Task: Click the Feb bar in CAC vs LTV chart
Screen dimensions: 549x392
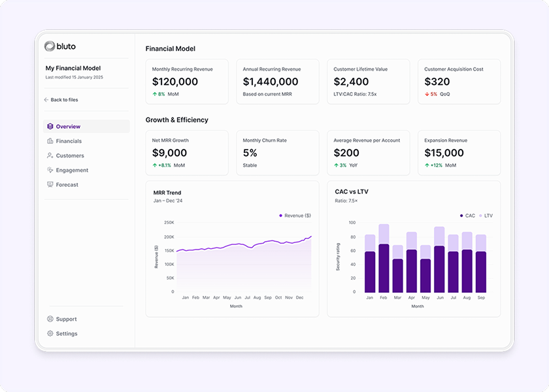Action: 384,261
